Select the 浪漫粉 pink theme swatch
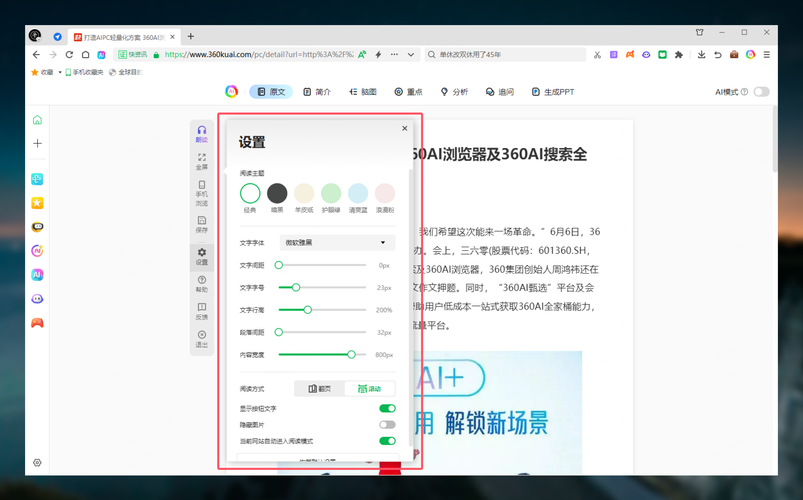This screenshot has width=803, height=500. tap(385, 194)
